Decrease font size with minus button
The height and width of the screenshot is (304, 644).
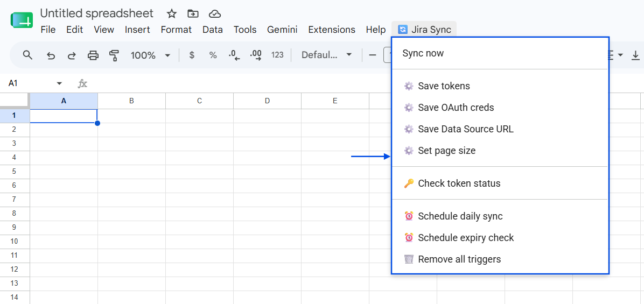pos(373,55)
